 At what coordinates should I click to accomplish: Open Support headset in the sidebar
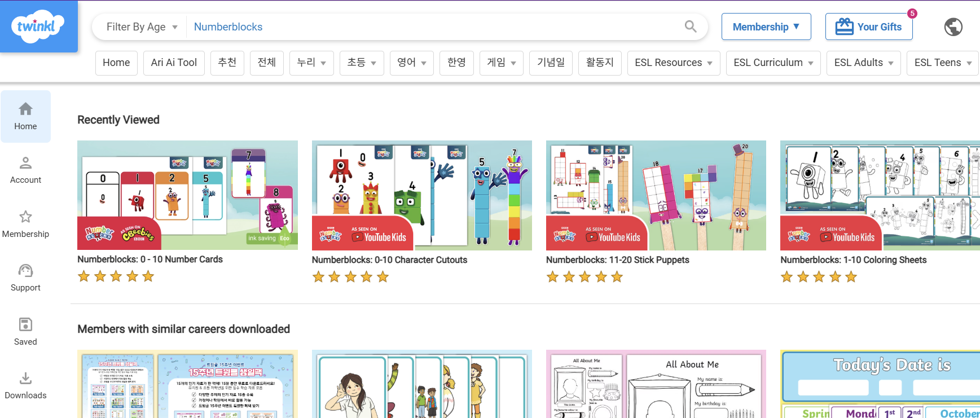tap(25, 278)
